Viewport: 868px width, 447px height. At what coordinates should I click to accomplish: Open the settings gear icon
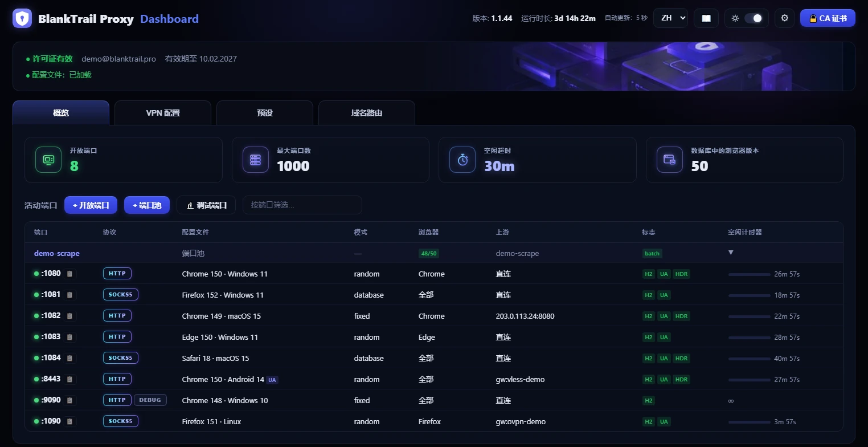(x=784, y=18)
